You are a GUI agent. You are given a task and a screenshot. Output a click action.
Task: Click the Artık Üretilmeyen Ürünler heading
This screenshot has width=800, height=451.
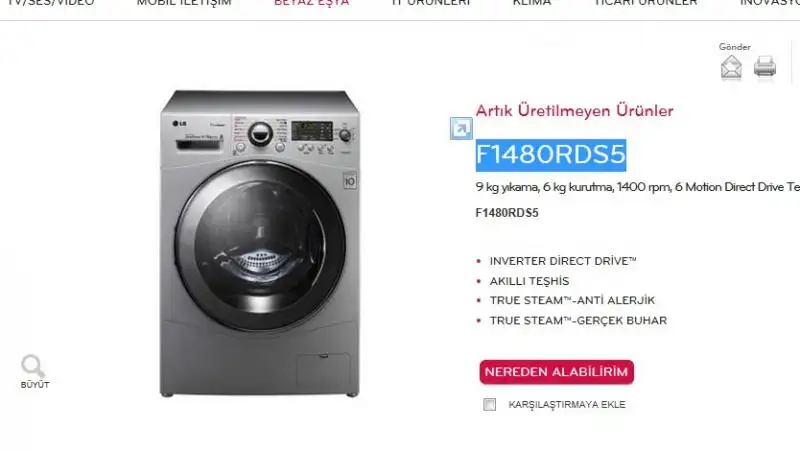574,111
